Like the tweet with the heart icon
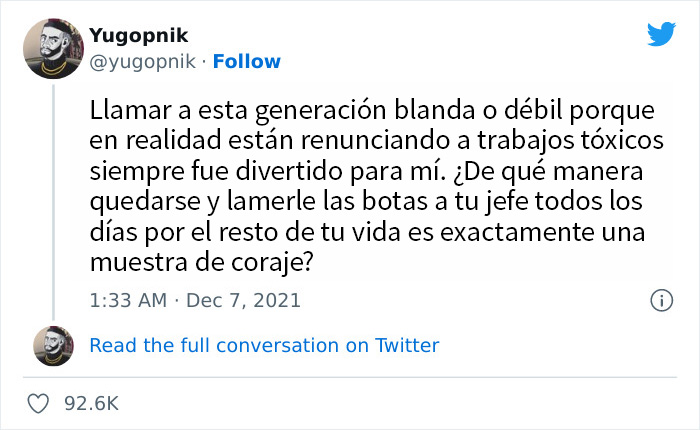The height and width of the screenshot is (430, 700). point(40,404)
